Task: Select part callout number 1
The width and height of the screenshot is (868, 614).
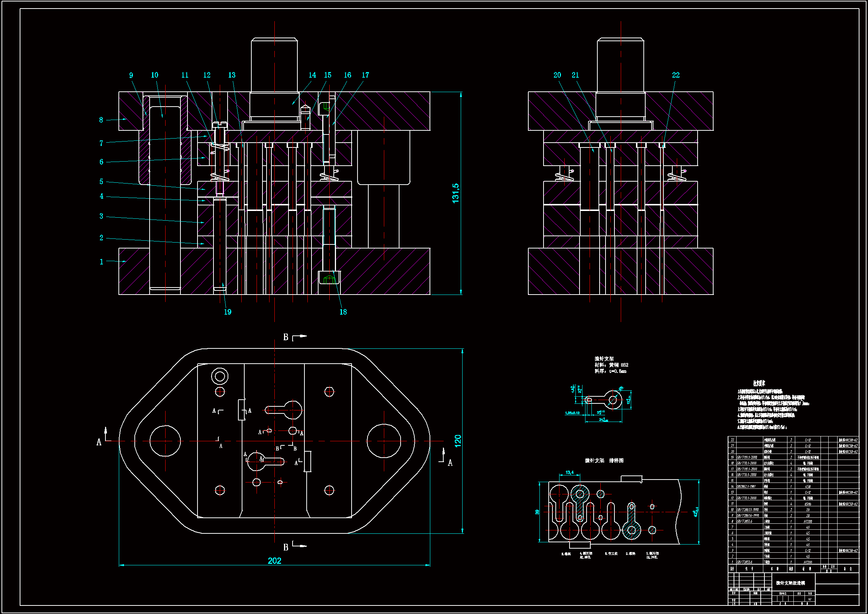Action: (x=101, y=262)
